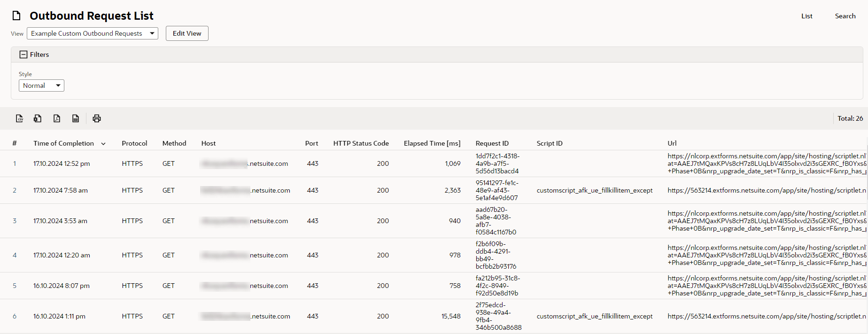868x334 pixels.
Task: Click the 16.10.2024 8:07 pm cell
Action: [x=62, y=286]
